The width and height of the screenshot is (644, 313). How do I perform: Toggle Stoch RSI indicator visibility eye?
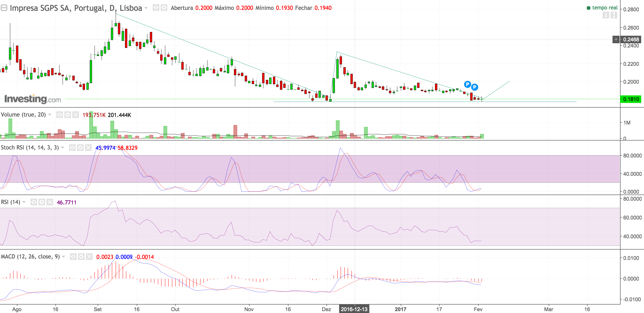click(x=72, y=148)
